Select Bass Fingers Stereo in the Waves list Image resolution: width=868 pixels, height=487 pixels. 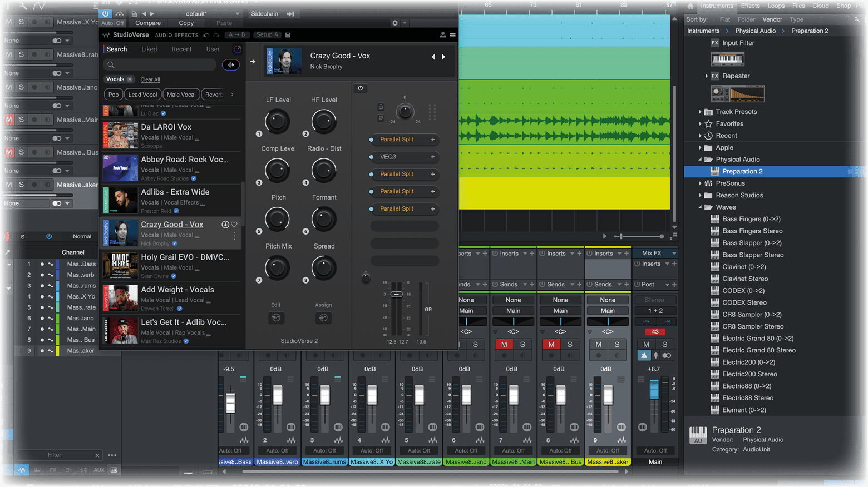[752, 231]
